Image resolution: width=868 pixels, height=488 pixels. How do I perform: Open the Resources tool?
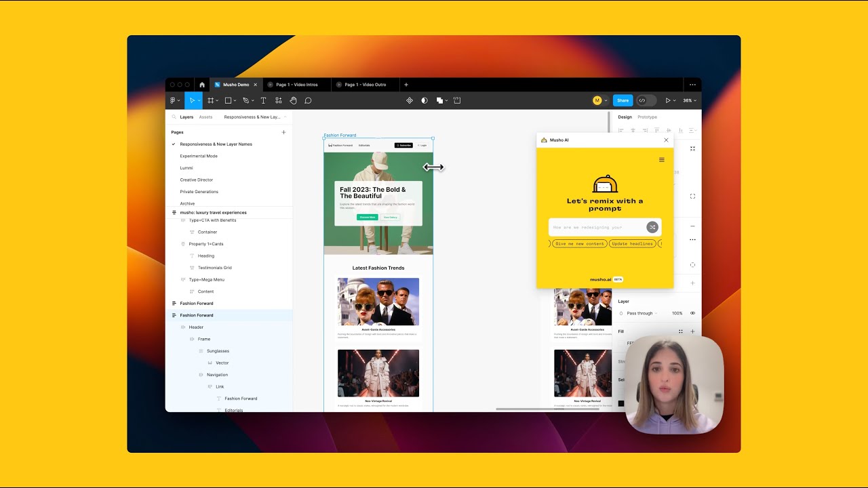(x=279, y=100)
